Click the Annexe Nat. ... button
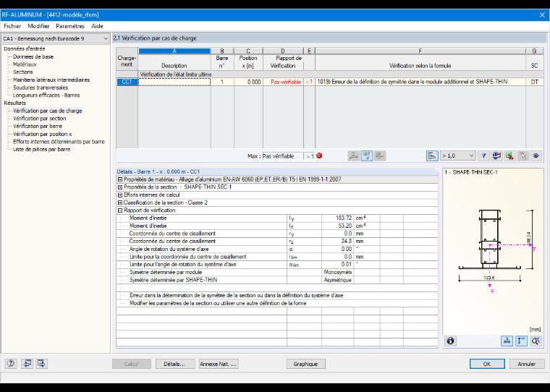This screenshot has width=550, height=392. [x=219, y=364]
